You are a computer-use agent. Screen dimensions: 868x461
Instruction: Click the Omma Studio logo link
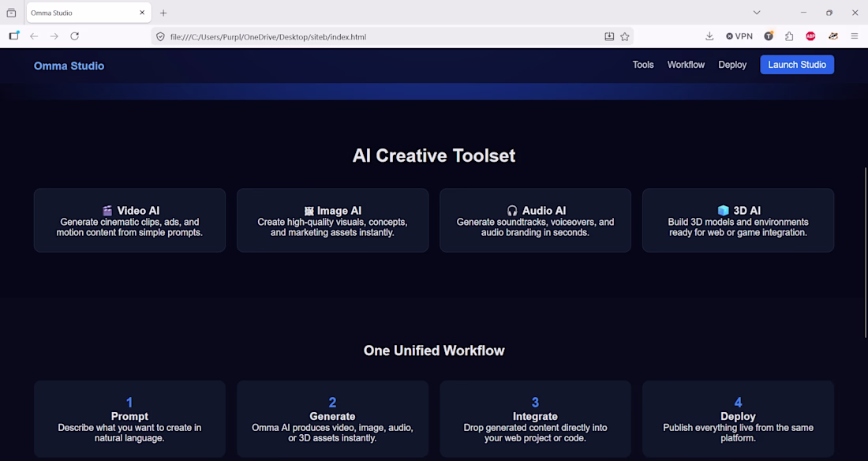(69, 66)
